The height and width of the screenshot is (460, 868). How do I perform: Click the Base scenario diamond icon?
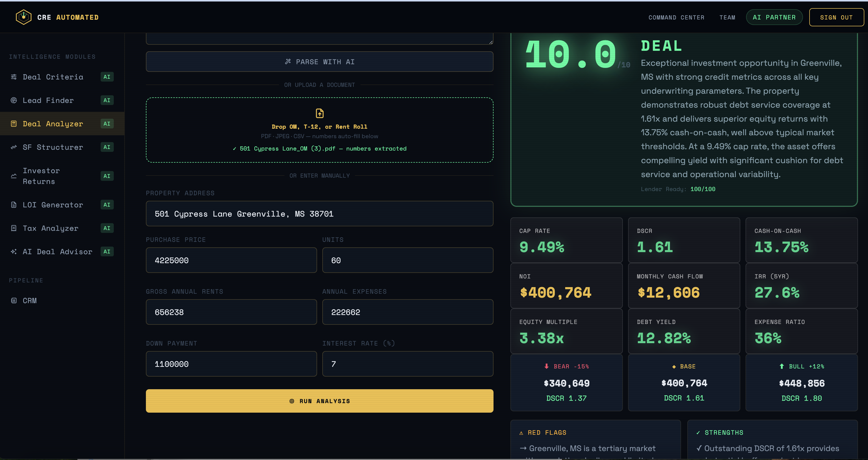tap(674, 366)
